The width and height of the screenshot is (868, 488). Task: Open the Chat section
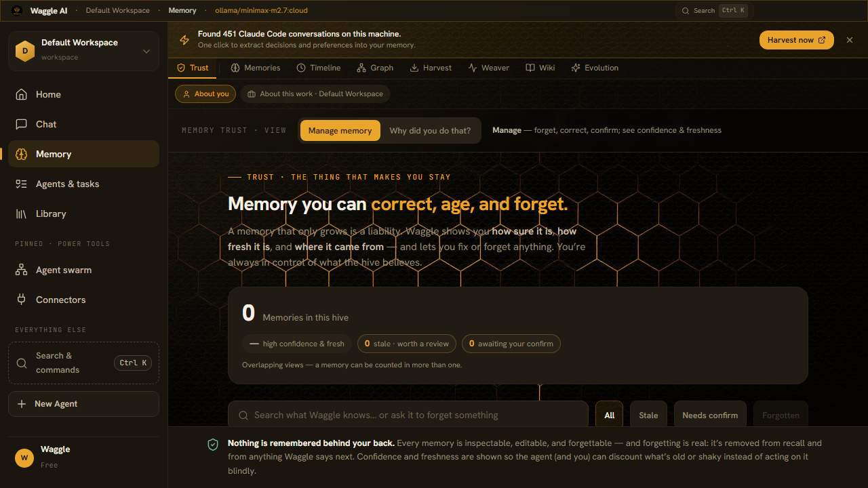pos(83,124)
